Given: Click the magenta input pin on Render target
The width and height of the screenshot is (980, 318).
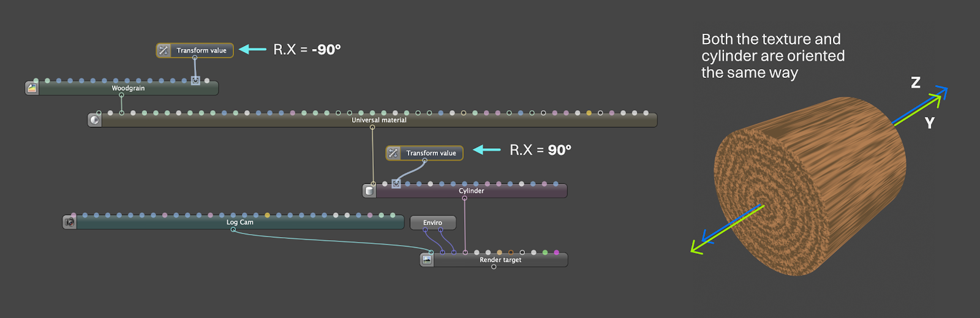Looking at the screenshot, I should (556, 252).
